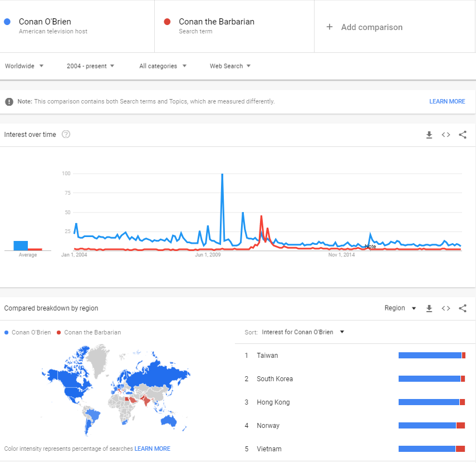Click LEARN MORE in the note banner

click(x=447, y=102)
